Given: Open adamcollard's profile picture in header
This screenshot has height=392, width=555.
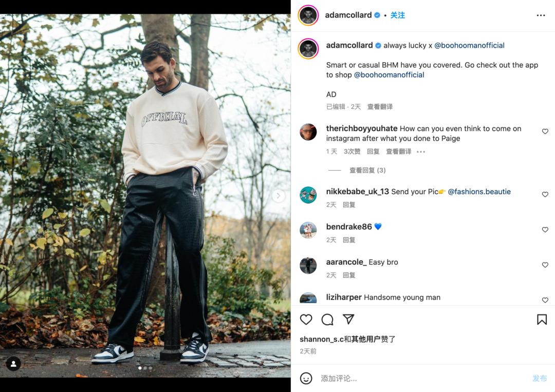Looking at the screenshot, I should point(309,15).
